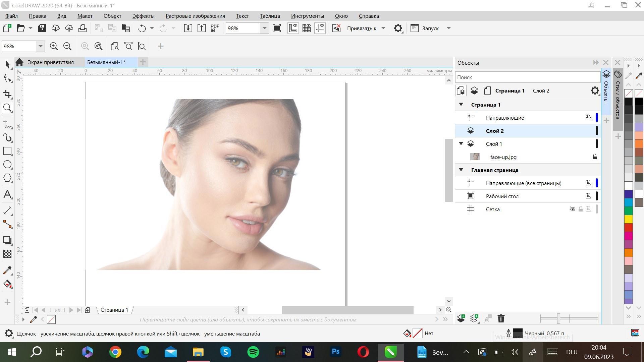Viewport: 644px width, 362px height.
Task: Click the Import icon in the toolbar
Action: tap(188, 28)
